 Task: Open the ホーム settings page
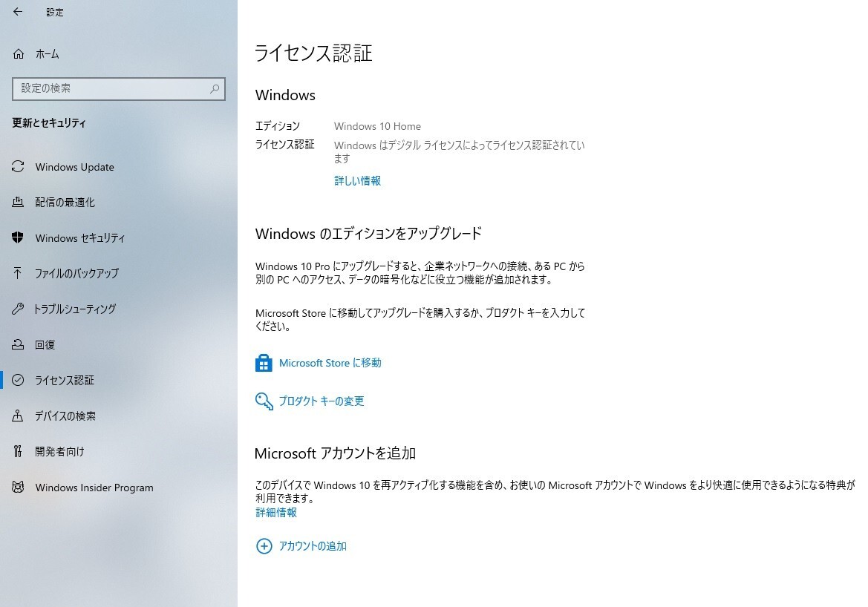coord(119,53)
